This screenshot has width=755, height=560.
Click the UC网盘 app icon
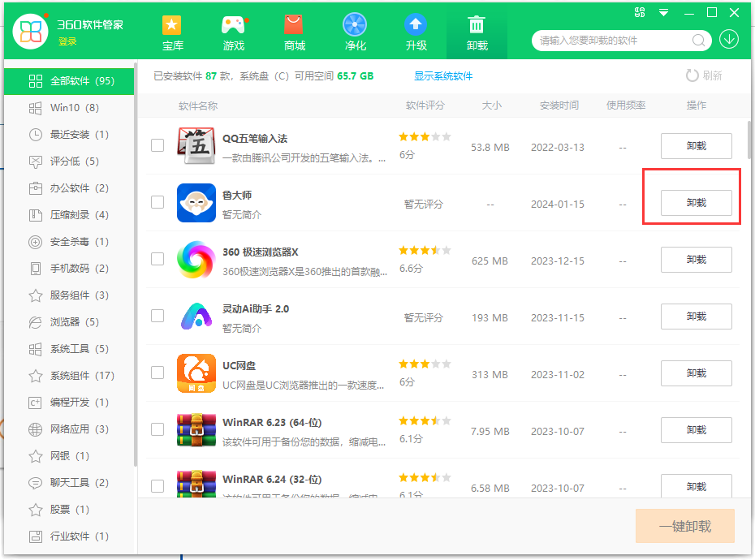196,373
